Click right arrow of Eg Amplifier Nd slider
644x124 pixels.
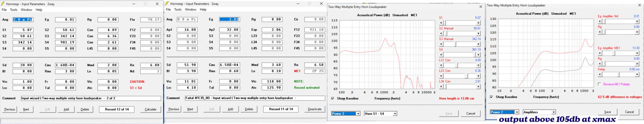point(637,21)
